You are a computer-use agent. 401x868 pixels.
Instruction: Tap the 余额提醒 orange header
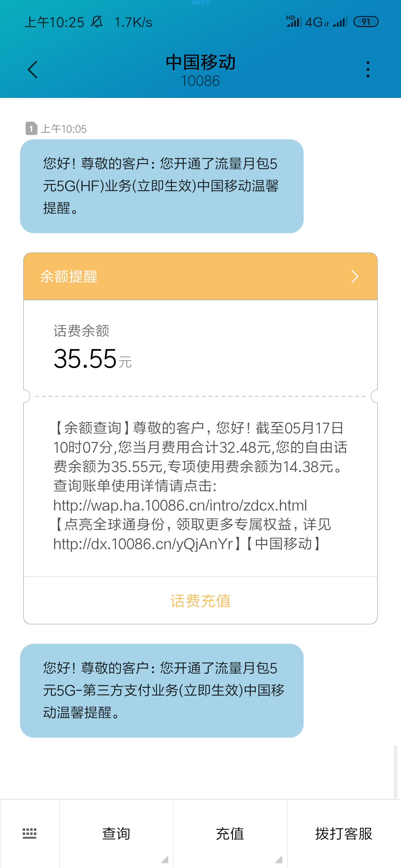[x=200, y=276]
